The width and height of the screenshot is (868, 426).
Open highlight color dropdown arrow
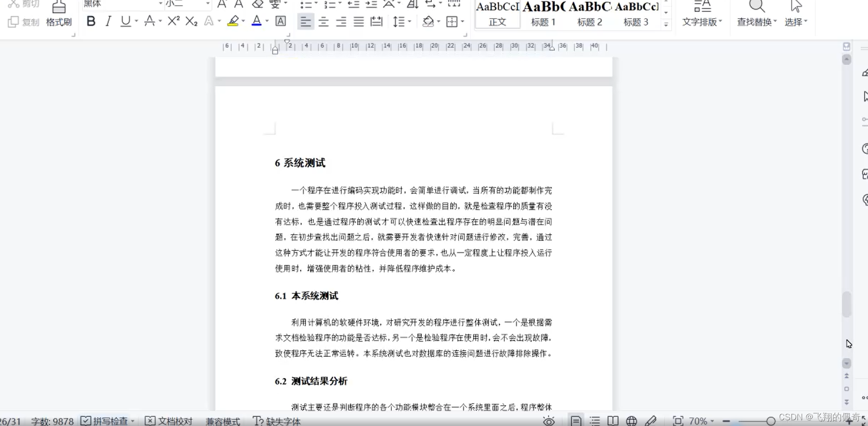click(x=243, y=21)
